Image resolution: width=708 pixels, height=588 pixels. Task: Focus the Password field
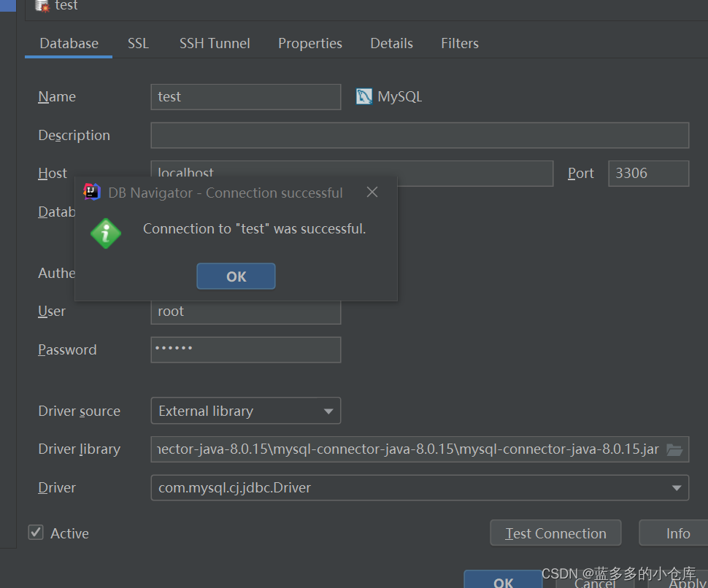pyautogui.click(x=246, y=349)
